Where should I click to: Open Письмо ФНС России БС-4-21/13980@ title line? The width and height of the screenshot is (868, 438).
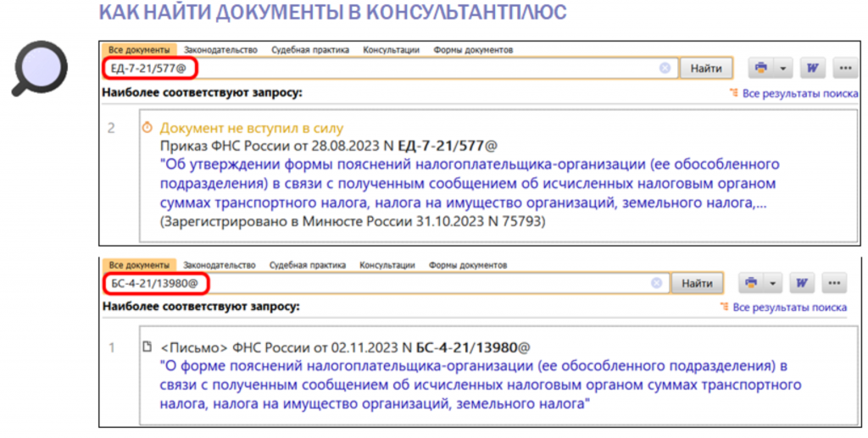tap(345, 347)
